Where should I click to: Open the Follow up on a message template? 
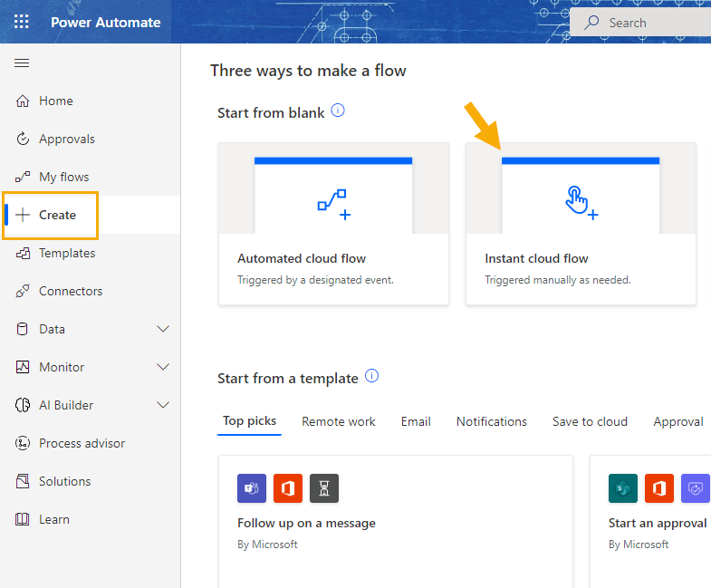click(x=306, y=523)
